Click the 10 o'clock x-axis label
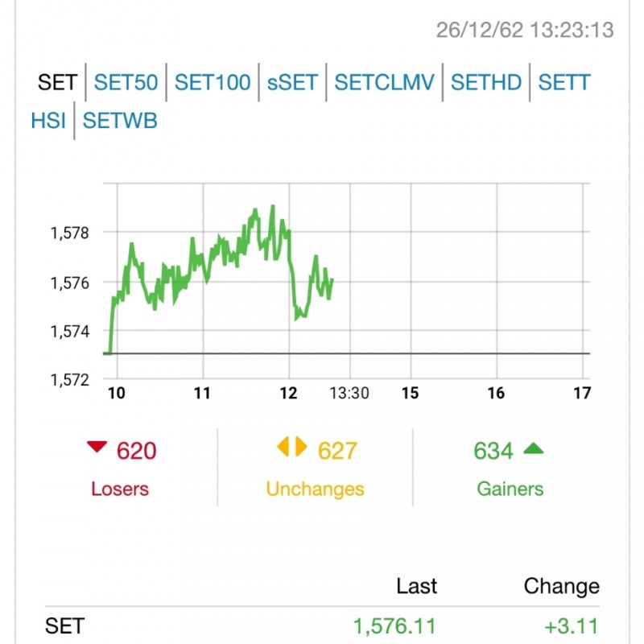644x644 pixels. [117, 393]
